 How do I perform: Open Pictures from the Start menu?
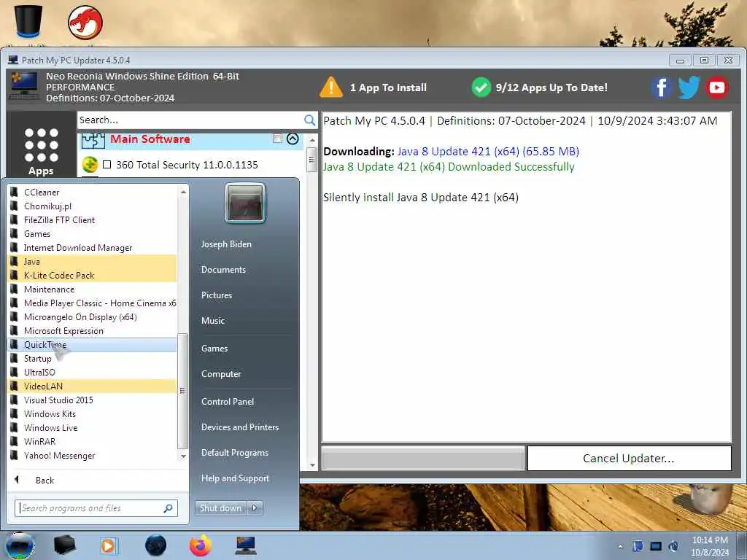tap(217, 295)
